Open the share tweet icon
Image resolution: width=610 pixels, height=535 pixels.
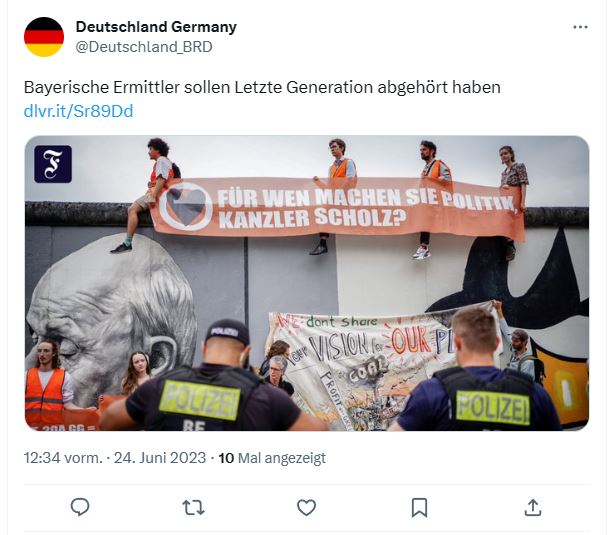533,507
